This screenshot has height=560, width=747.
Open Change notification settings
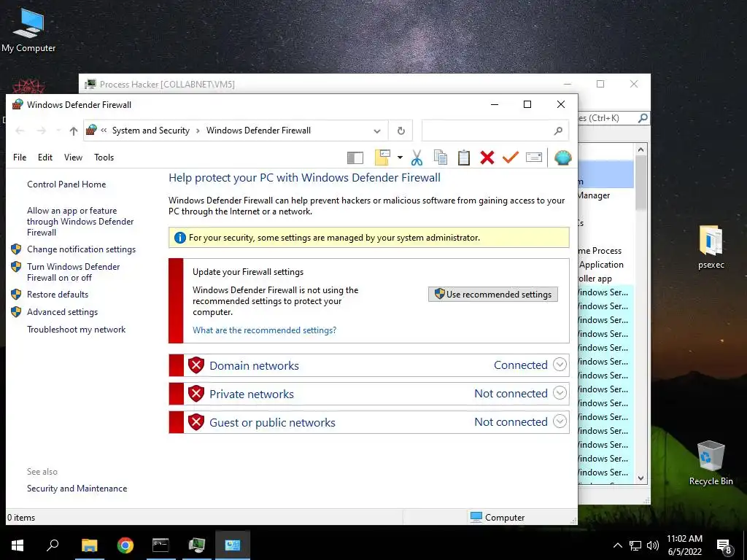pos(81,249)
